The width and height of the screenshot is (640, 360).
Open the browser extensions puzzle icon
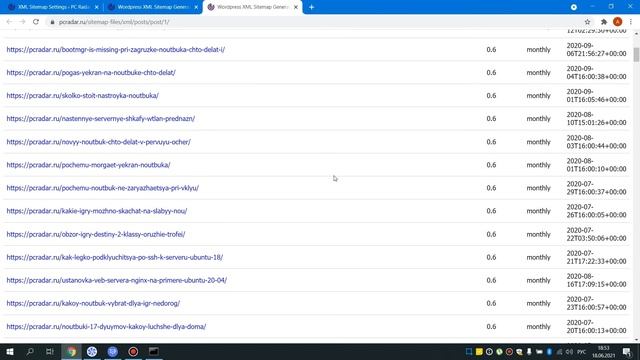604,22
